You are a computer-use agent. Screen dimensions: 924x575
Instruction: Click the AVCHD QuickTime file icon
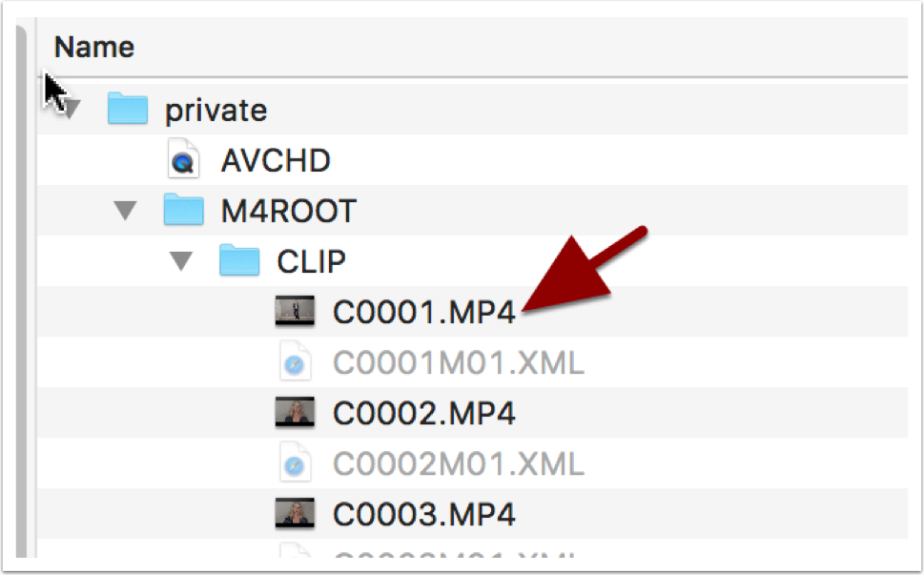coord(184,158)
